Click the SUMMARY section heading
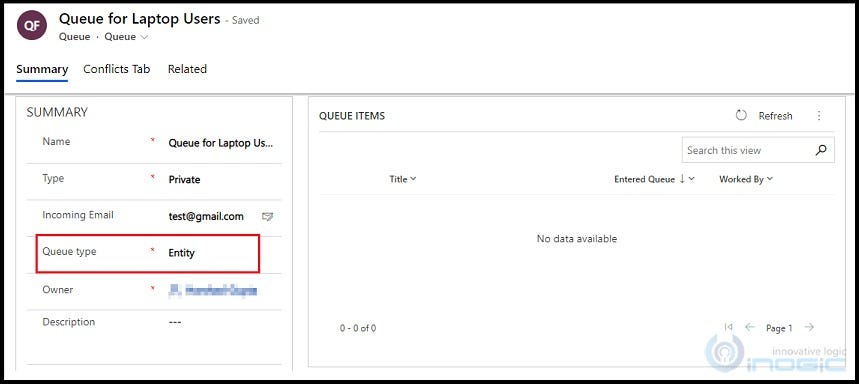Viewport: 859px width, 384px height. [57, 112]
